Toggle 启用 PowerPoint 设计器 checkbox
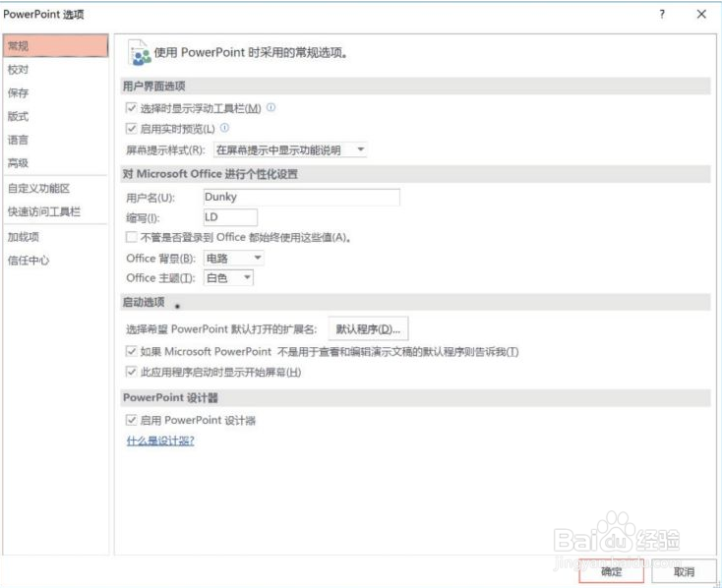 pos(131,420)
